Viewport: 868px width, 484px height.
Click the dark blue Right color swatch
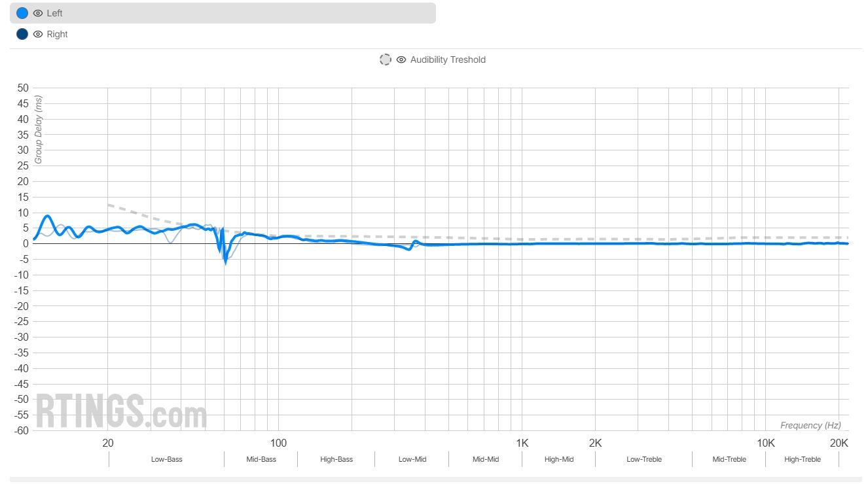click(x=22, y=34)
